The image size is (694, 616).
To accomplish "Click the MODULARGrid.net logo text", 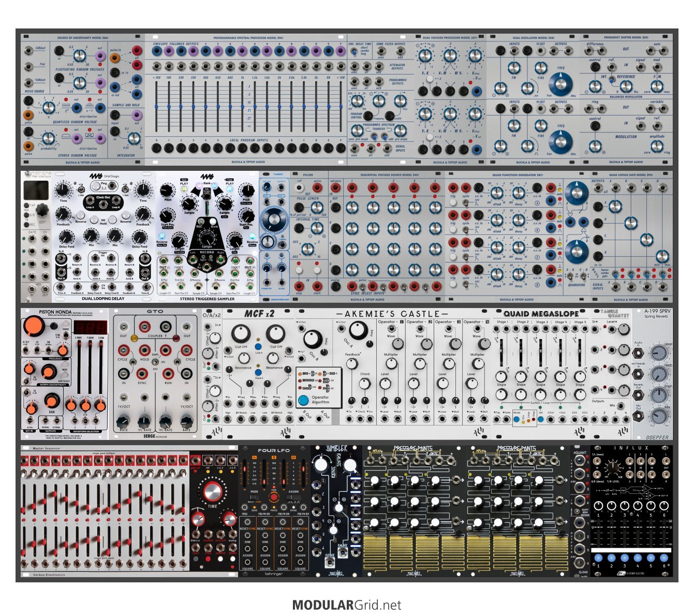I will (x=347, y=605).
